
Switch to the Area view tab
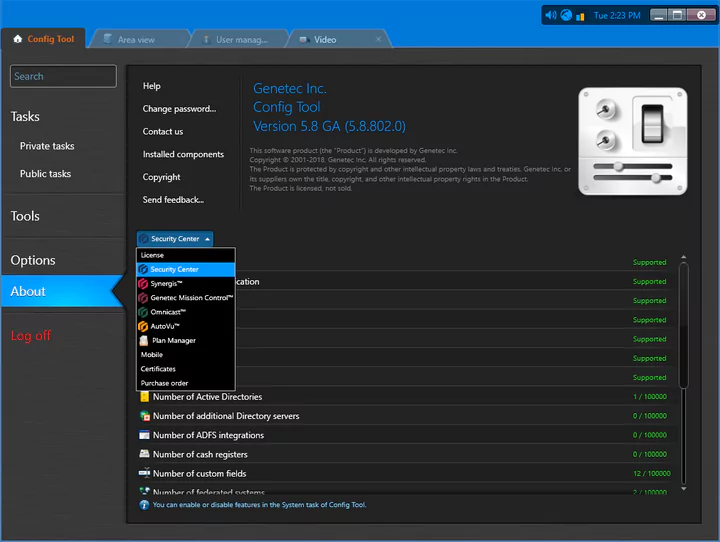tap(136, 40)
